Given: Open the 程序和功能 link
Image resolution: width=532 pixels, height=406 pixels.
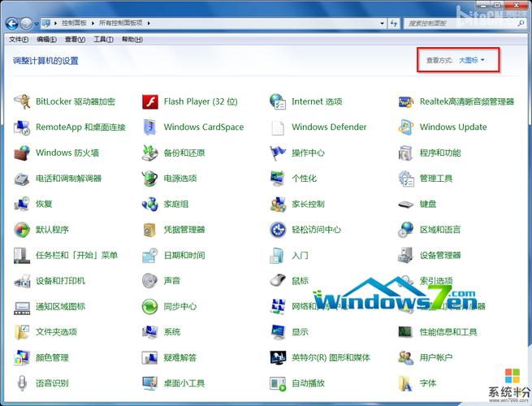Looking at the screenshot, I should [439, 153].
